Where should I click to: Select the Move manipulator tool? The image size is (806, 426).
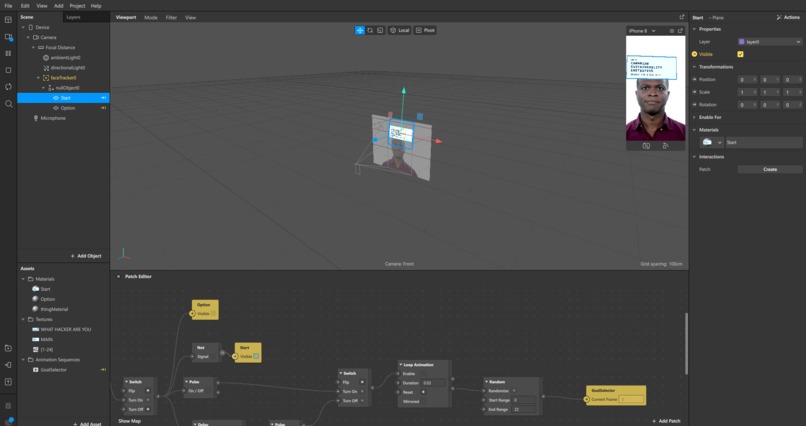click(360, 30)
